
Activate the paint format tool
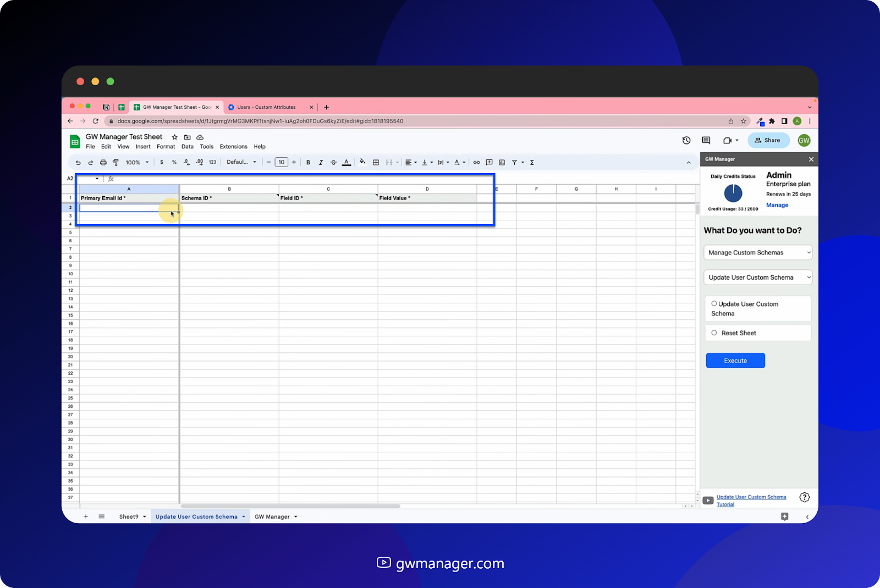(x=116, y=163)
